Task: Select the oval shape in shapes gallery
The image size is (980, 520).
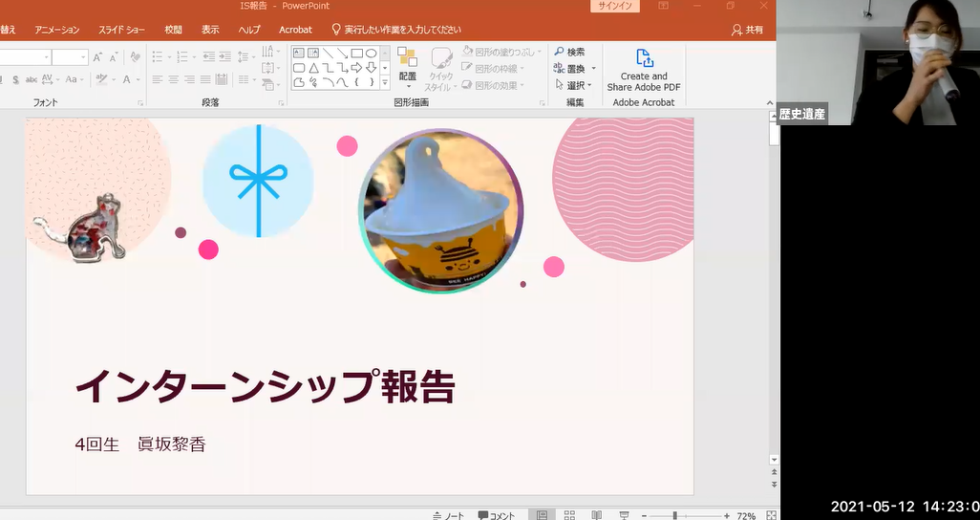Action: click(x=371, y=53)
